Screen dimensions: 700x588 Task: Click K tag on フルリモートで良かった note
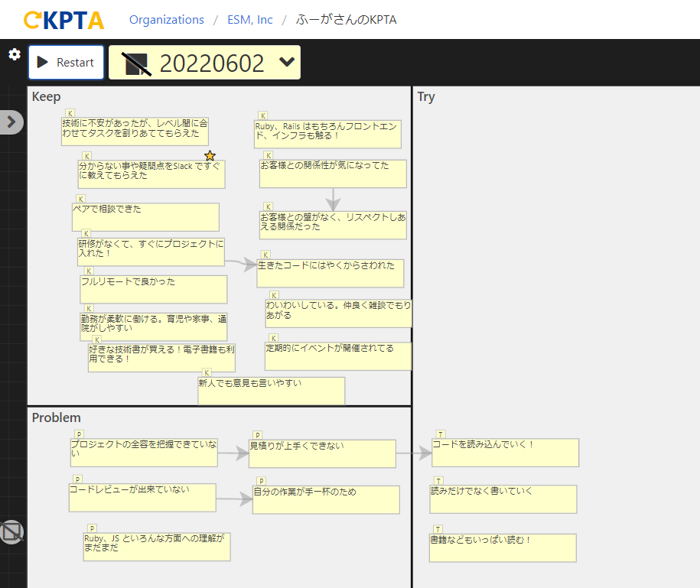pyautogui.click(x=89, y=271)
